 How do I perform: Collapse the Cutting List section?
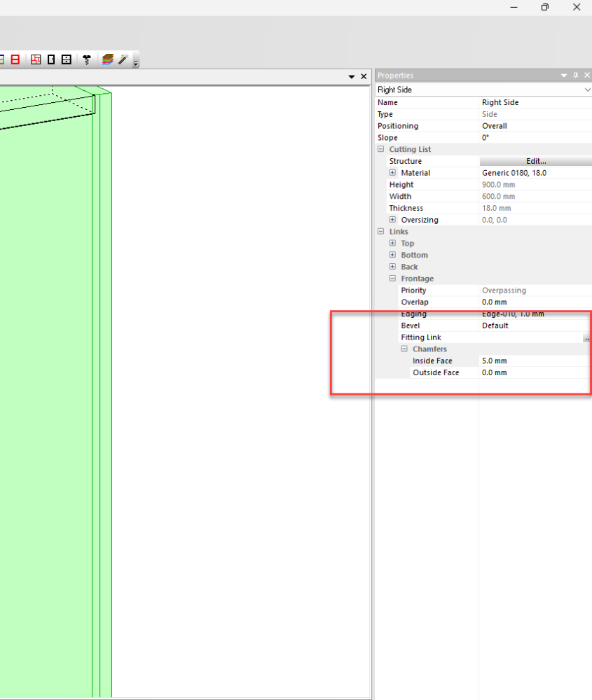[381, 150]
